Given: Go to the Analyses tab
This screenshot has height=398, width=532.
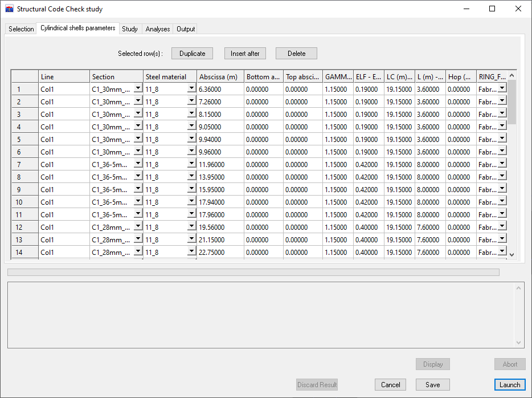Looking at the screenshot, I should (x=158, y=29).
